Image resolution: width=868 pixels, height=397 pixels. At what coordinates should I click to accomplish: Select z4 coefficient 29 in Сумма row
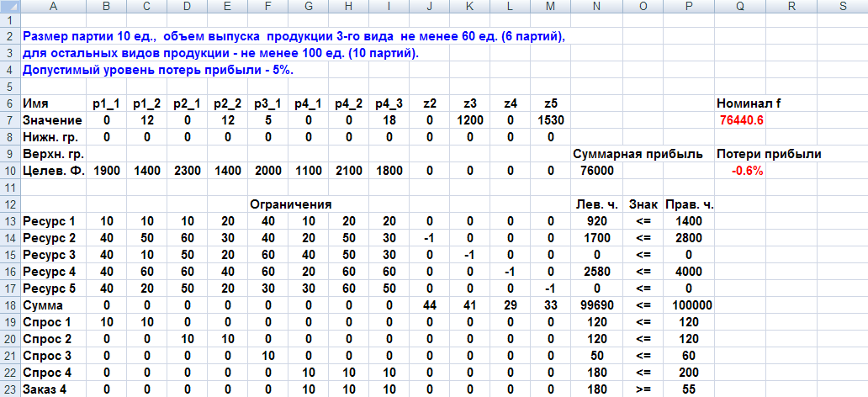pos(510,305)
